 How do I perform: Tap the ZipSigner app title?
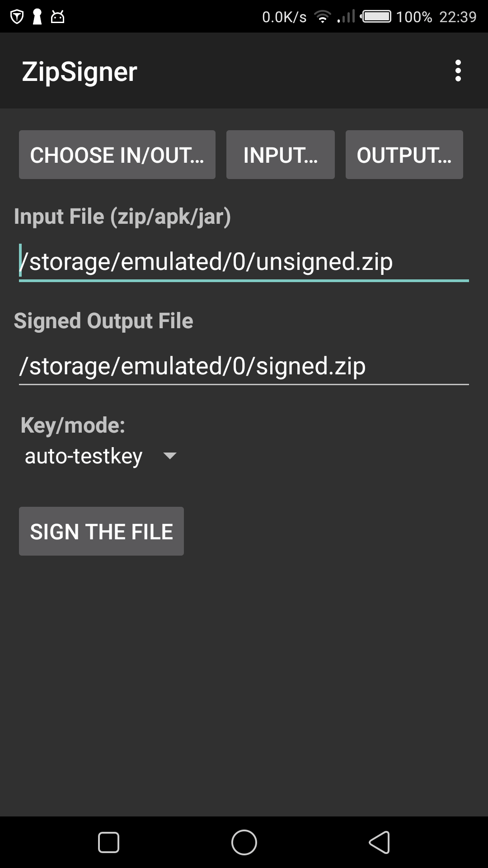pyautogui.click(x=80, y=71)
